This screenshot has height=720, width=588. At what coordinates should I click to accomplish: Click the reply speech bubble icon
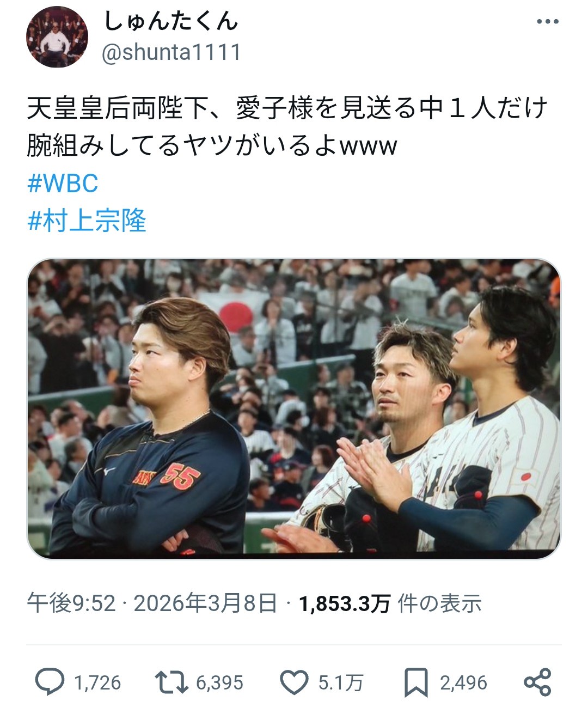point(50,682)
